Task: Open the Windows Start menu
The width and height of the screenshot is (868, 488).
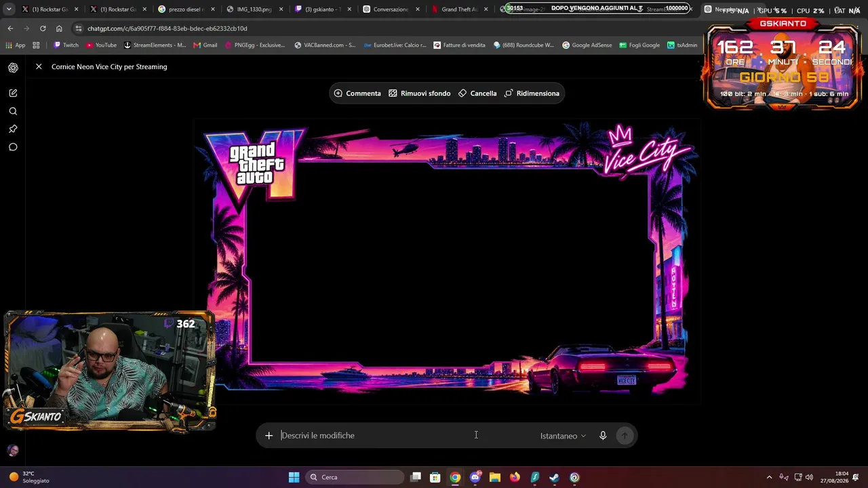Action: coord(294,477)
